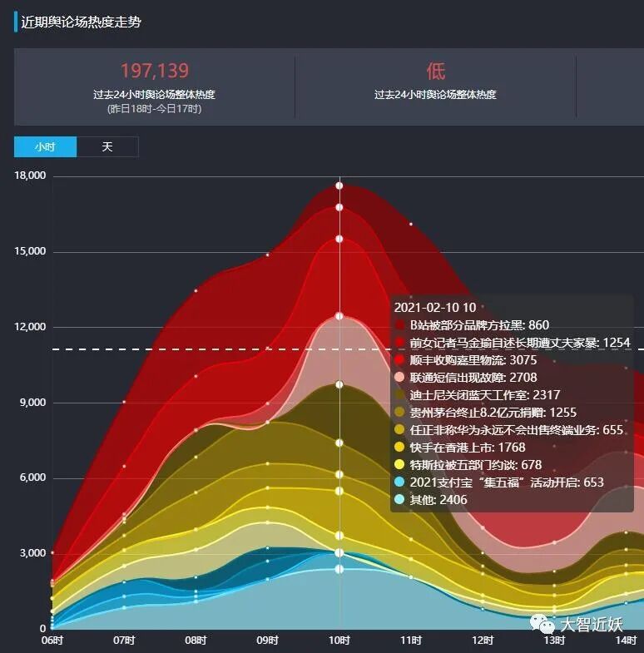
Task: Click the 06时 x-axis label
Action: pos(52,640)
